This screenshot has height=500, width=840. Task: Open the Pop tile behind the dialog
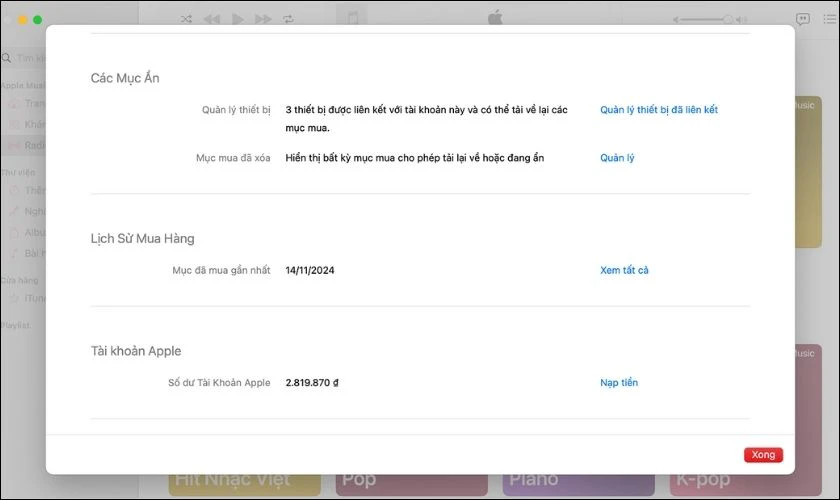(x=411, y=484)
